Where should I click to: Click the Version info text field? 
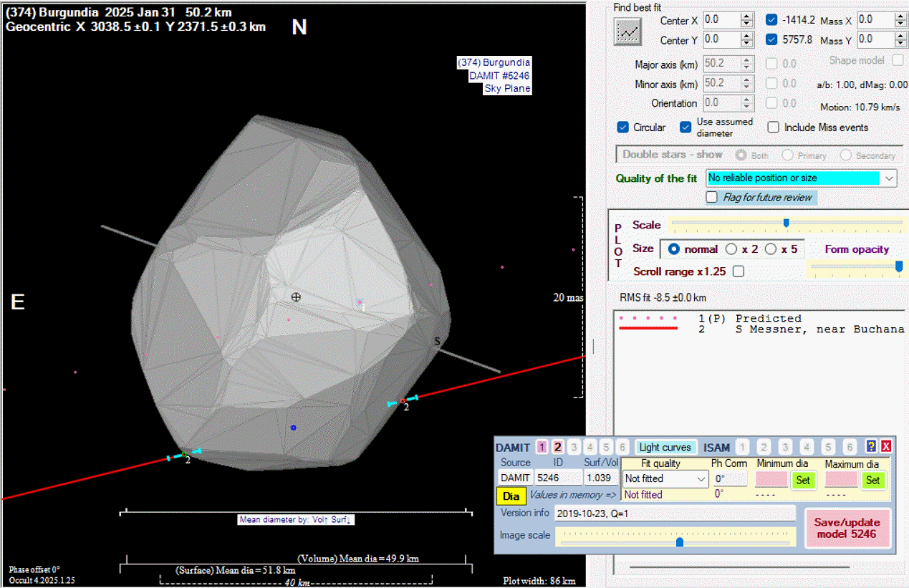(x=675, y=513)
